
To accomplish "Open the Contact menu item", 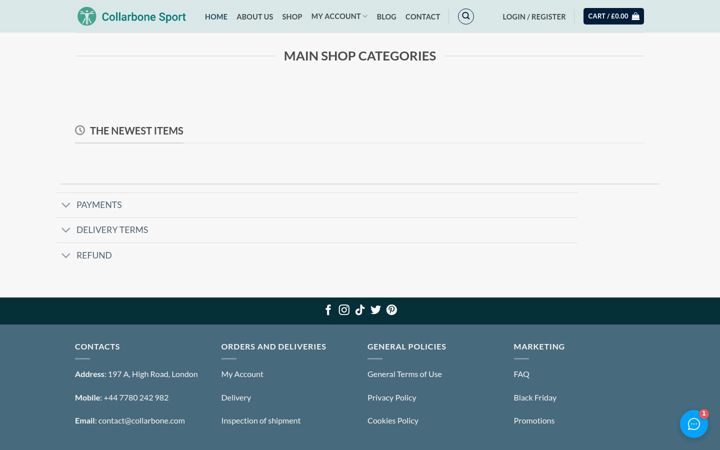I will (x=422, y=17).
